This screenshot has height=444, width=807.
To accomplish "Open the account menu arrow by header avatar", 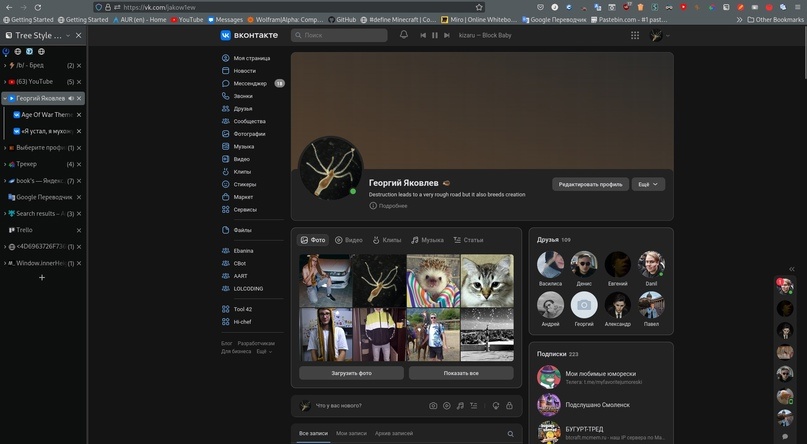I will (668, 36).
